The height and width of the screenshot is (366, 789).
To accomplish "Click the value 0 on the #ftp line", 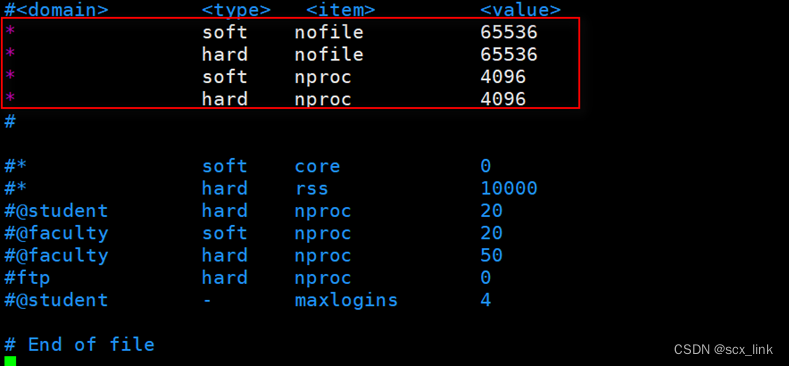I will [485, 277].
